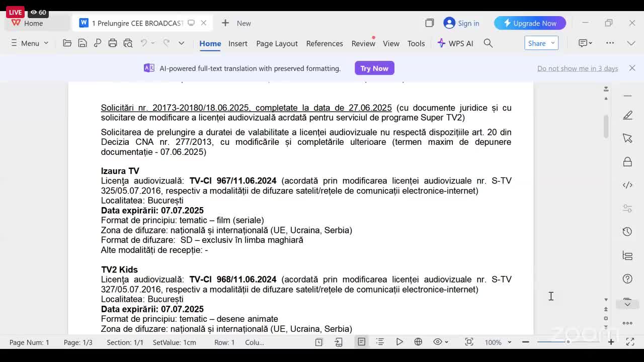Open the history clock panel in sidebar
The width and height of the screenshot is (644, 362).
(627, 232)
